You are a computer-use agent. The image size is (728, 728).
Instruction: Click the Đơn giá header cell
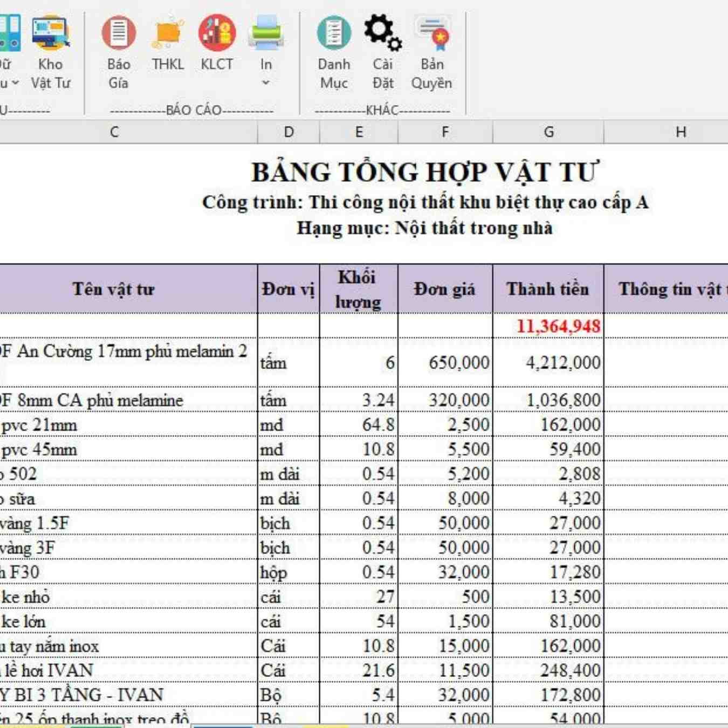(x=445, y=289)
